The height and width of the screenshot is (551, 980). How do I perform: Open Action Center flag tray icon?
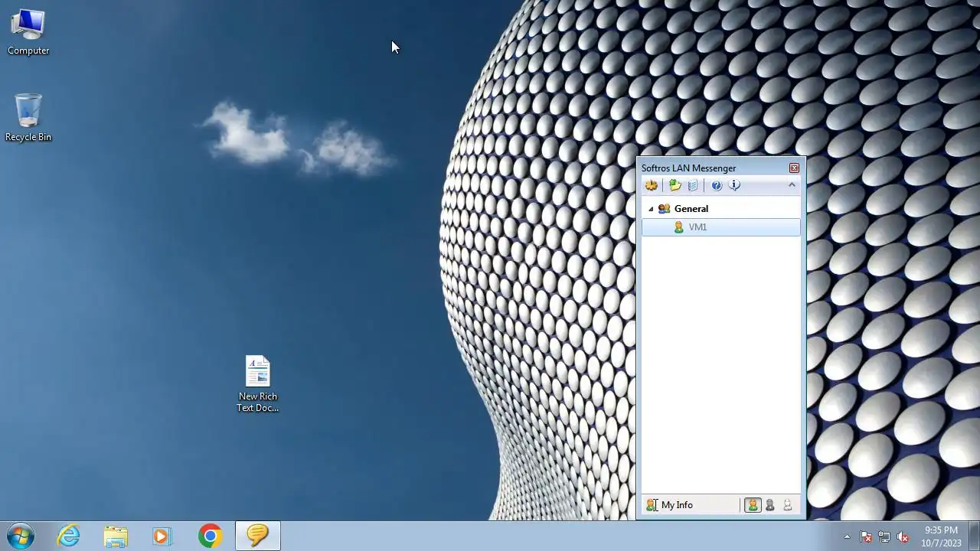(866, 536)
